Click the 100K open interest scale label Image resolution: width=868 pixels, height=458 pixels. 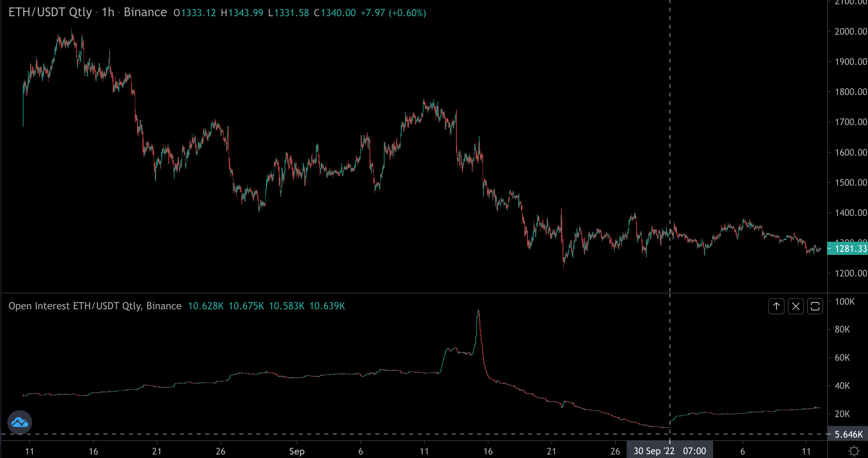tap(844, 302)
